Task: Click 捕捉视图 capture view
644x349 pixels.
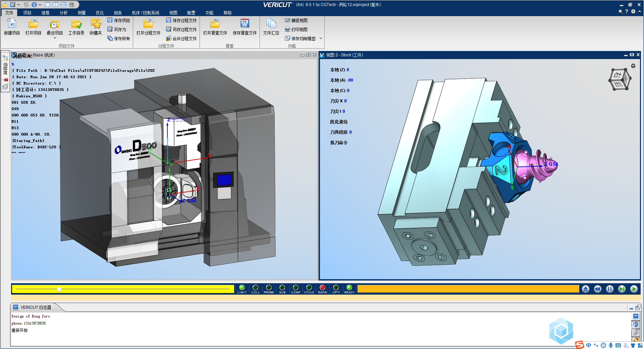Action: point(296,20)
